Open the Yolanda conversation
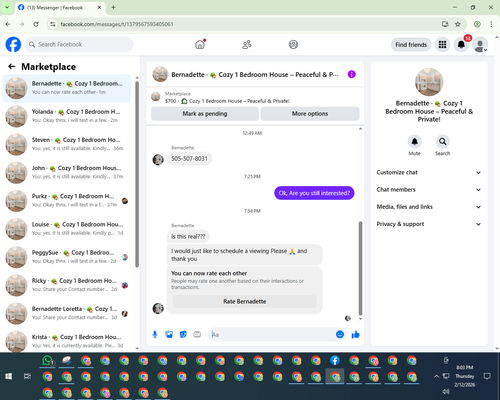Image resolution: width=500 pixels, height=400 pixels. (x=67, y=116)
